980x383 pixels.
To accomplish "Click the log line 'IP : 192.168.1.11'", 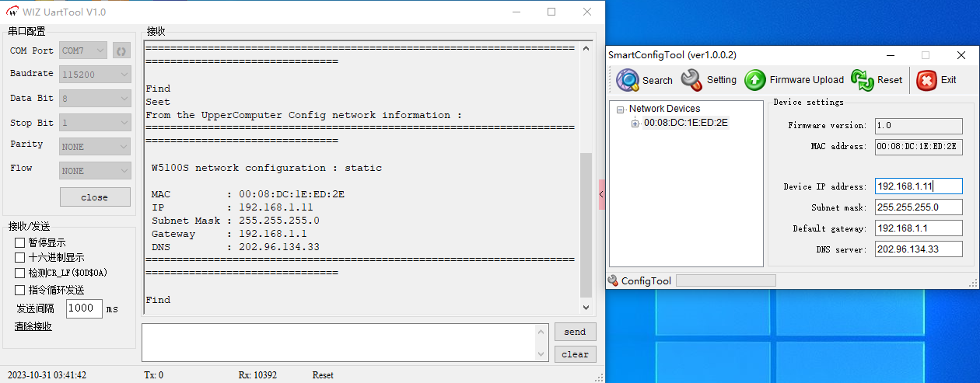I will pyautogui.click(x=233, y=207).
